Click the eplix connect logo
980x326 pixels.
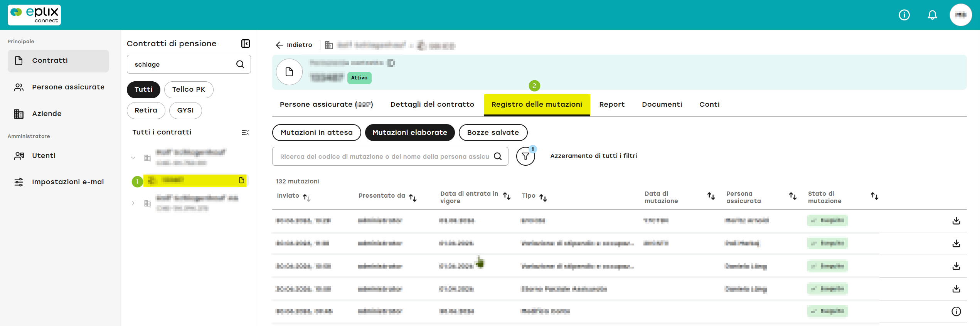tap(34, 15)
